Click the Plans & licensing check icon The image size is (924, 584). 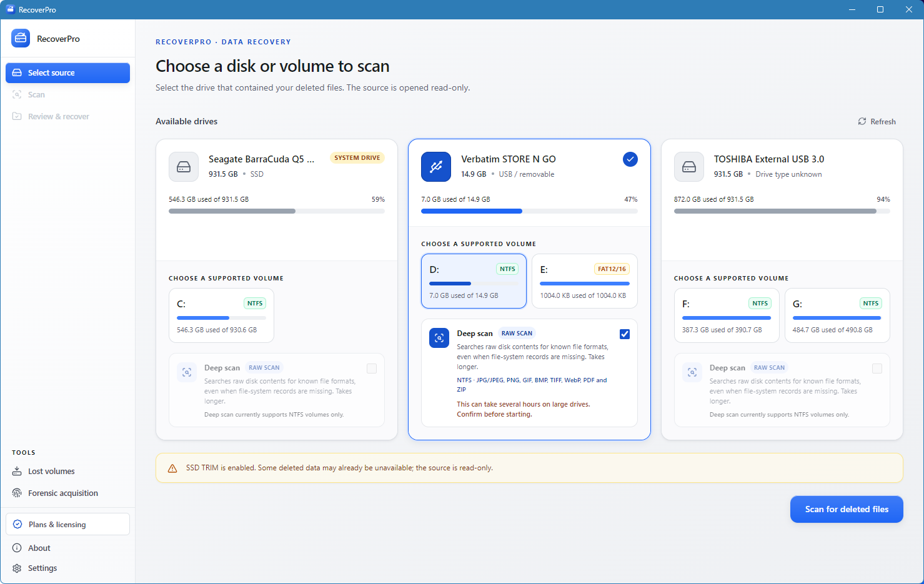tap(17, 524)
